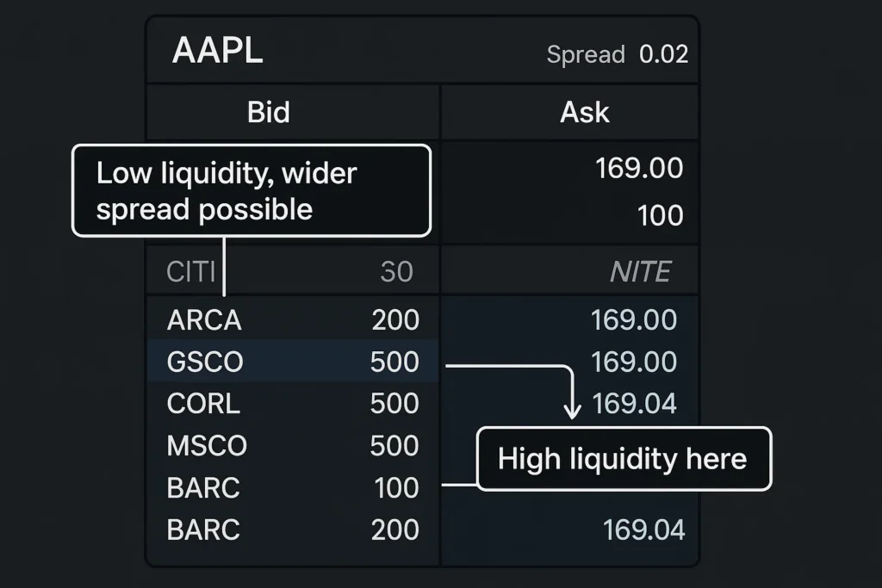Viewport: 882px width, 588px height.
Task: Click the Spread 0.02 indicator
Action: (617, 54)
